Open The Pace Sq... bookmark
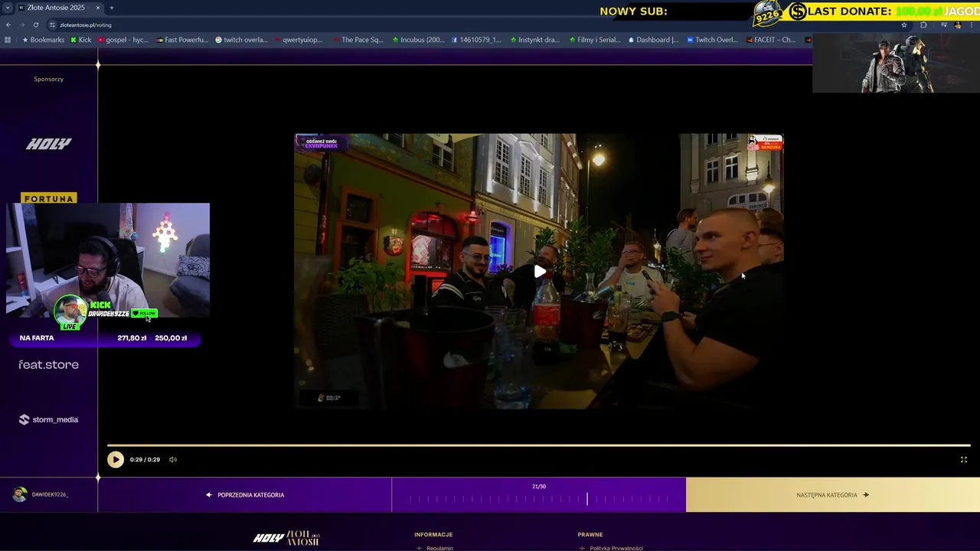The width and height of the screenshot is (980, 551). point(358,40)
